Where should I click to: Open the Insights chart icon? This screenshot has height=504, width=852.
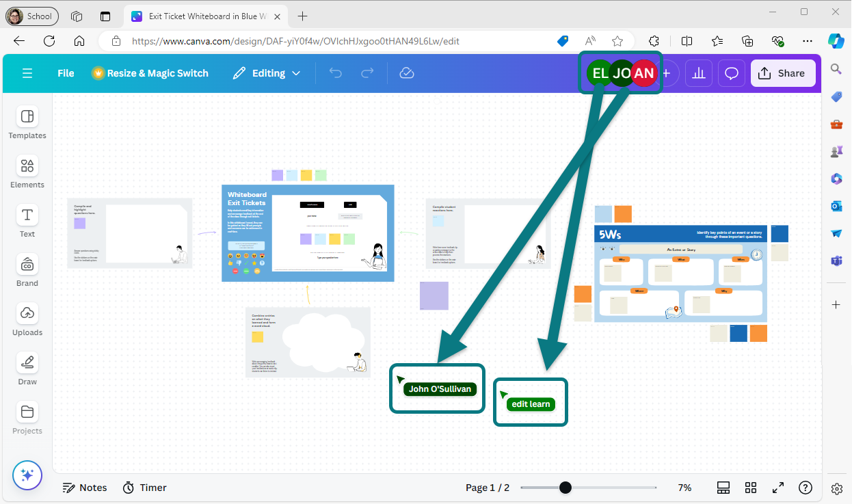[699, 73]
